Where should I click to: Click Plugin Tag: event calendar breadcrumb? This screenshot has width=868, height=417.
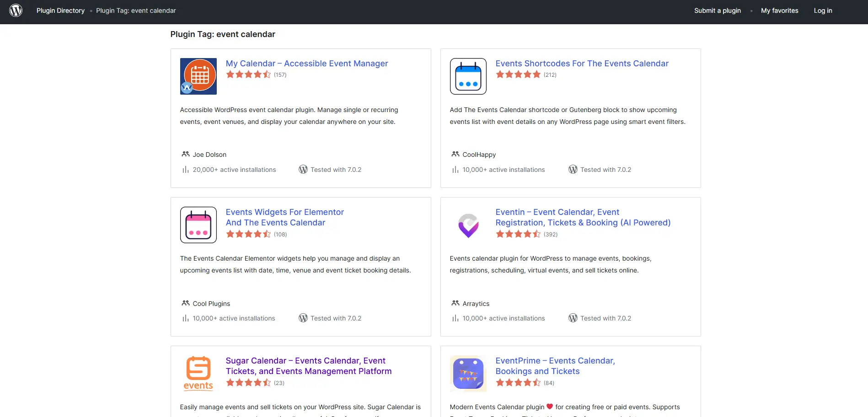point(136,11)
